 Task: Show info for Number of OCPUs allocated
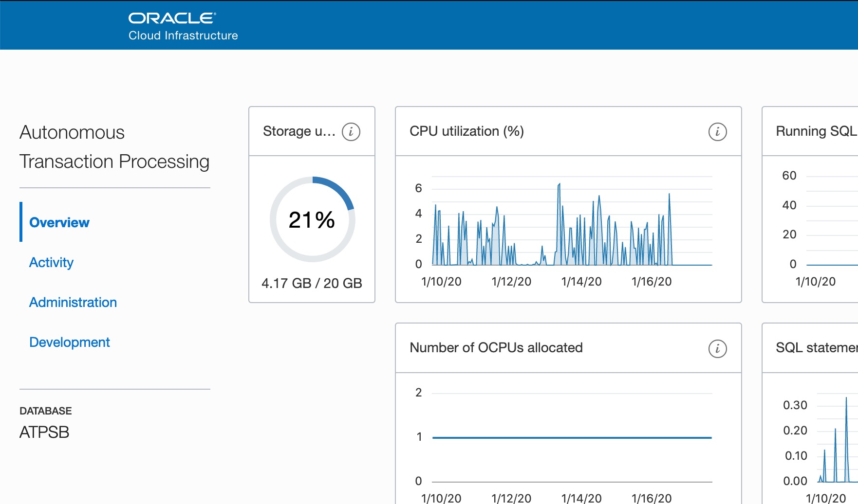[x=717, y=348]
